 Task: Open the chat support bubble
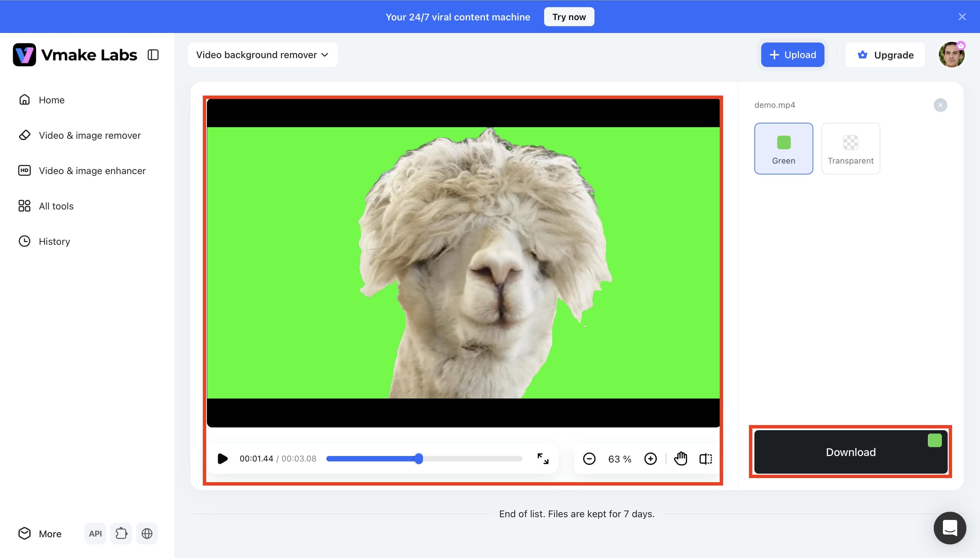pyautogui.click(x=950, y=528)
